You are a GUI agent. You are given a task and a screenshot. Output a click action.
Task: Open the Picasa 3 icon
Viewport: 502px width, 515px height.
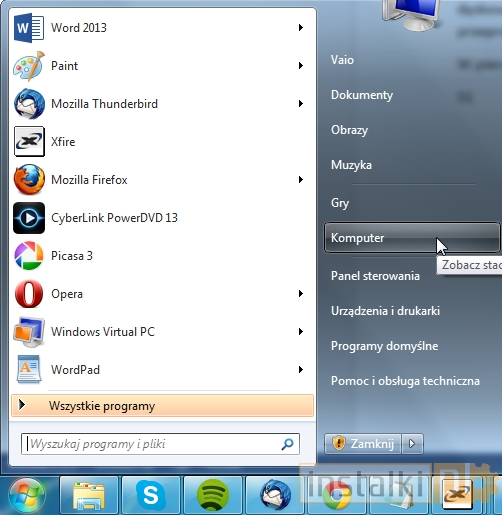[29, 256]
